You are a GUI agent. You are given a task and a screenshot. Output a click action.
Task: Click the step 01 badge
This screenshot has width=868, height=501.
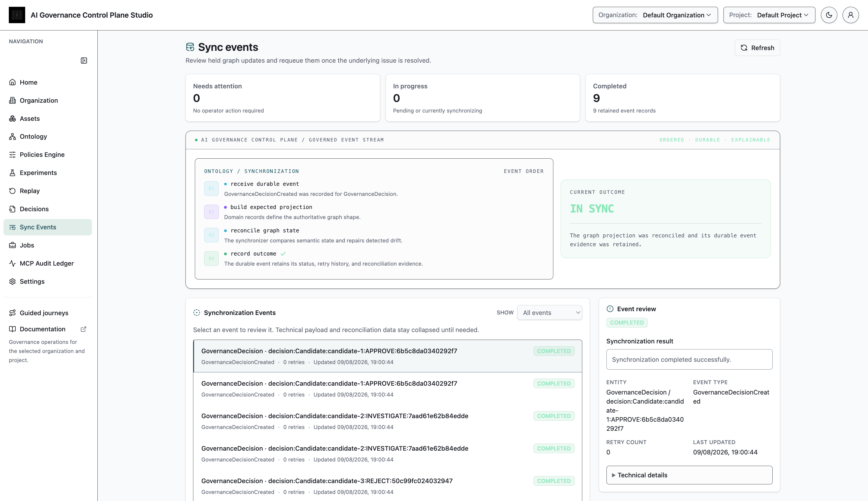pos(211,189)
